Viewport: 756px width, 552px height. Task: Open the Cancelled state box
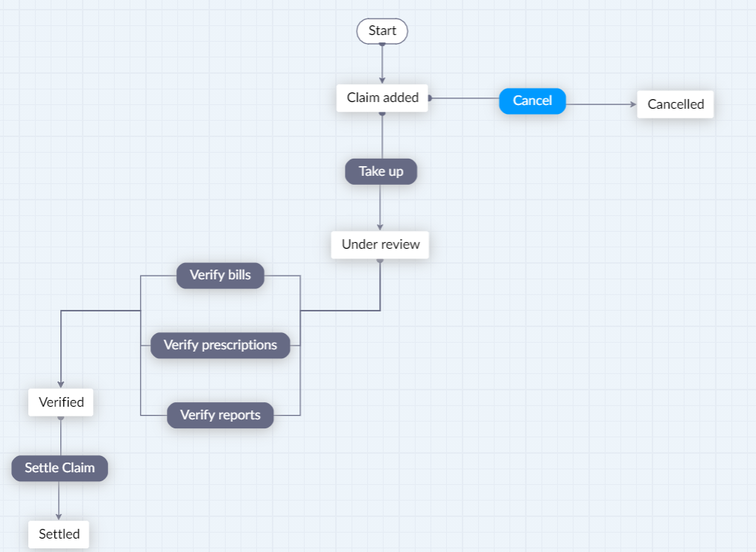[x=675, y=104]
